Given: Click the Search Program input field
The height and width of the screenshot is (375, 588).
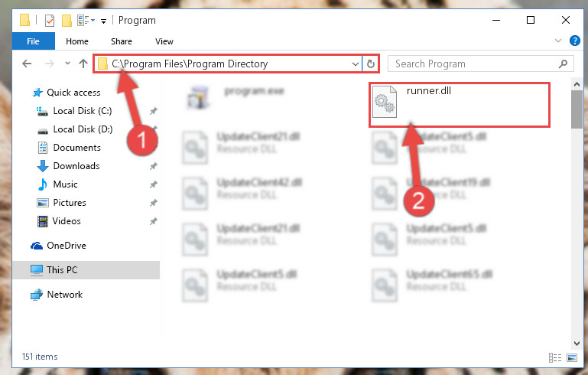Looking at the screenshot, I should tap(475, 64).
